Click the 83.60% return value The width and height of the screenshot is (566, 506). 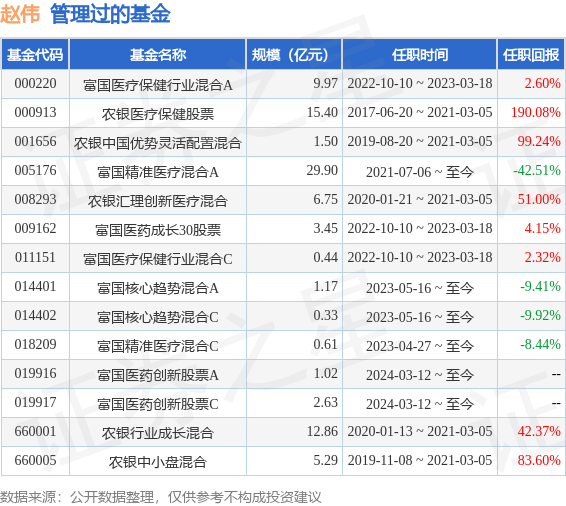(x=539, y=460)
